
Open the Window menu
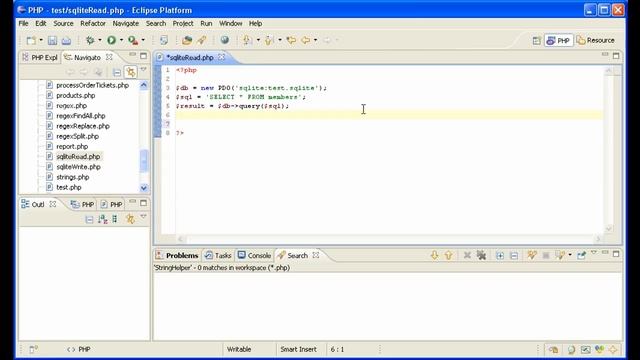(231, 23)
